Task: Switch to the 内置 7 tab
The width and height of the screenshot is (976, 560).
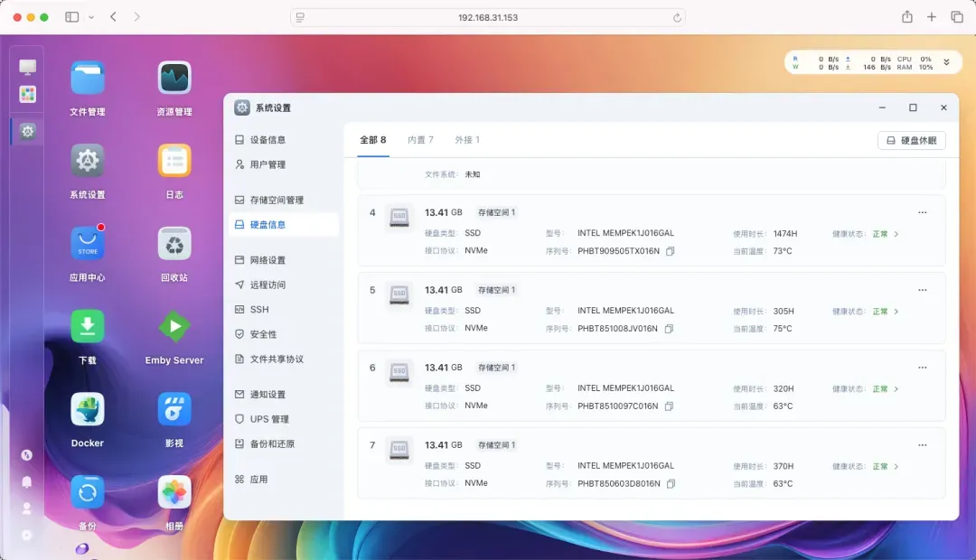Action: 420,140
